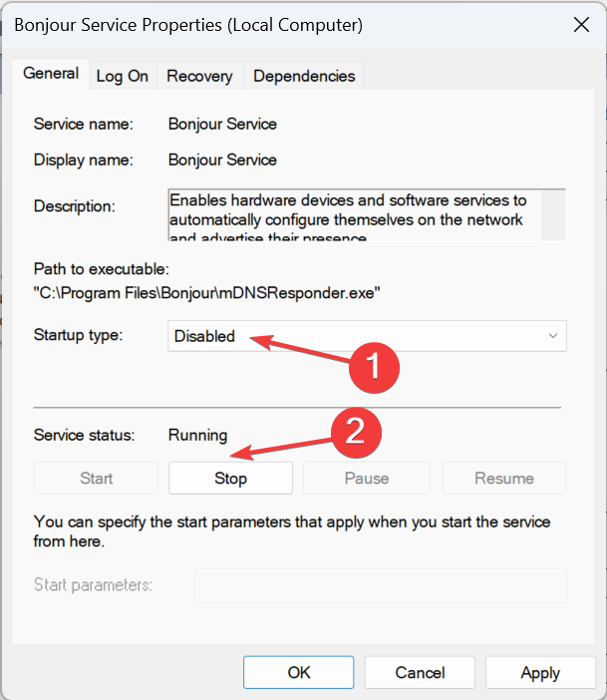Open the Log On tab
This screenshot has height=700, width=607.
coord(123,76)
